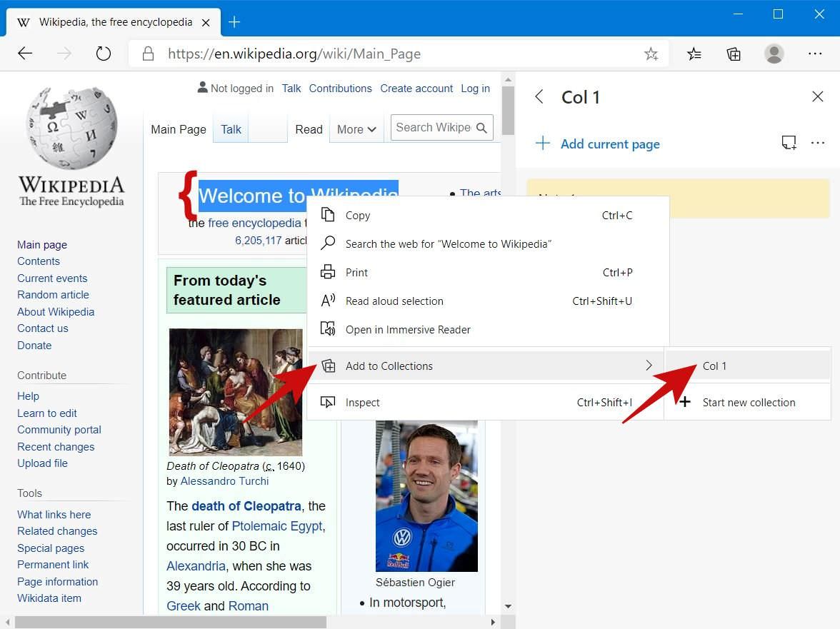Add this page to favorites star

point(651,54)
